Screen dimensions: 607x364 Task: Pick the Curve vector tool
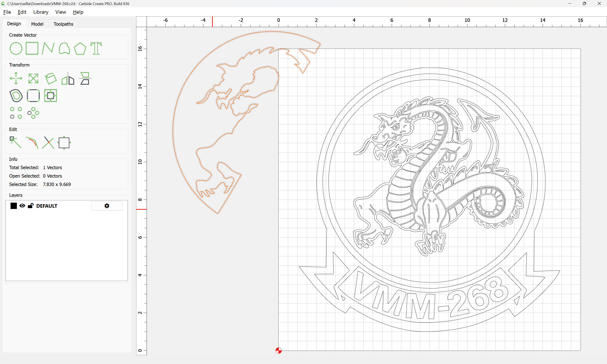[x=64, y=48]
